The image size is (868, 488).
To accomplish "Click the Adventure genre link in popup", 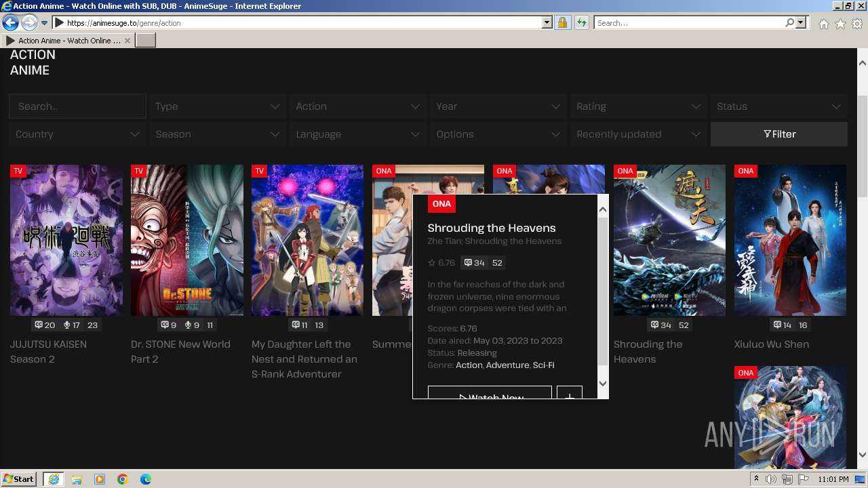I will (x=507, y=365).
